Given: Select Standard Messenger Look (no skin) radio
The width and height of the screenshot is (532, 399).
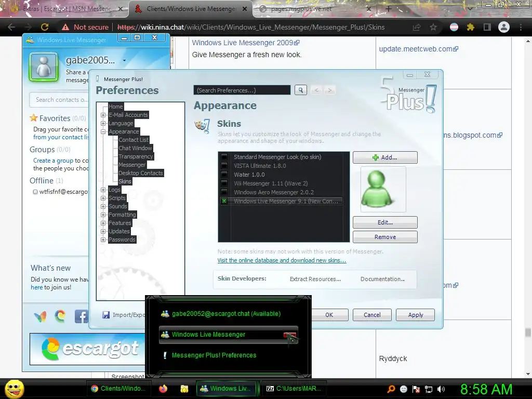Looking at the screenshot, I should pyautogui.click(x=224, y=157).
